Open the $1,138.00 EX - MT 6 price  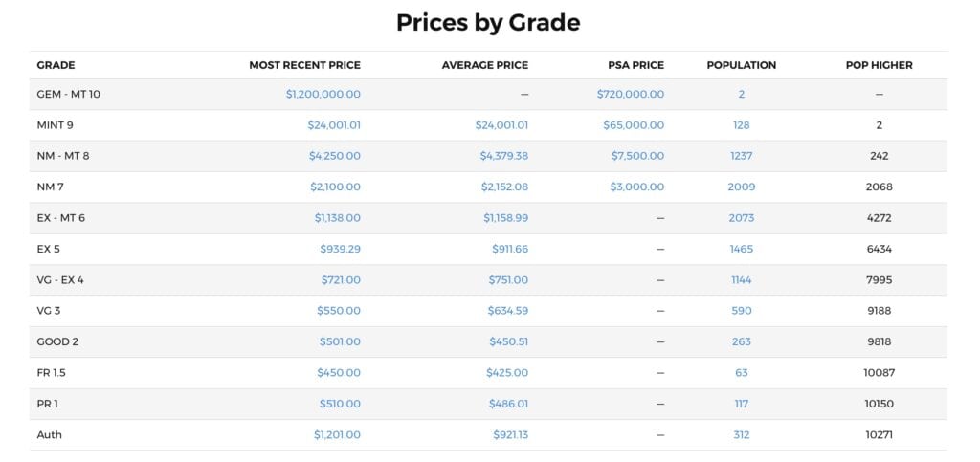click(337, 218)
